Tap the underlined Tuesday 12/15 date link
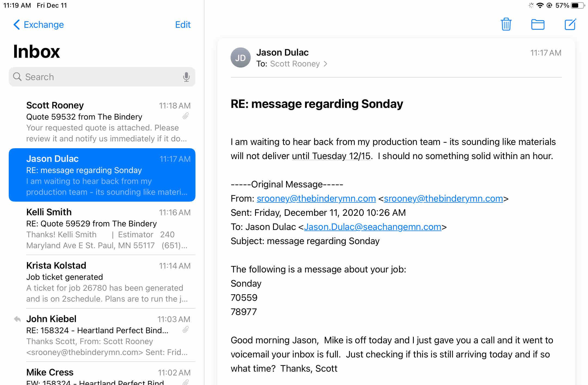The width and height of the screenshot is (588, 385). (331, 156)
